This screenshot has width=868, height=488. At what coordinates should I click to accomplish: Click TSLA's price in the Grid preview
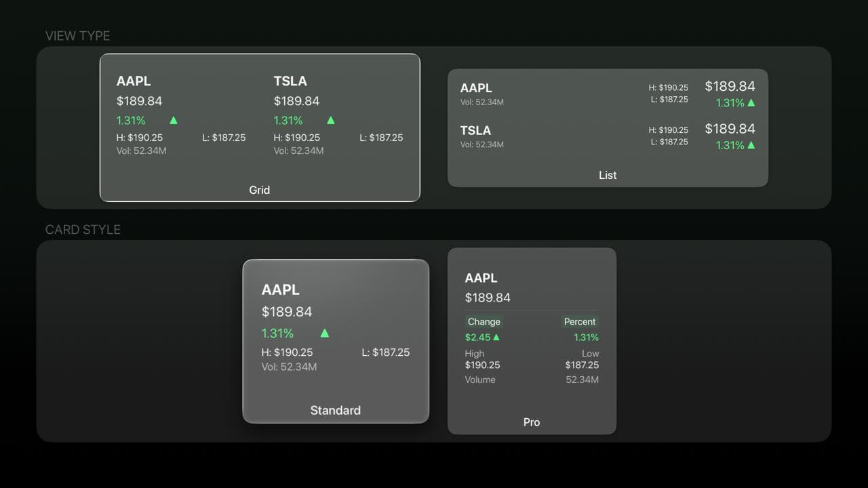(x=296, y=100)
